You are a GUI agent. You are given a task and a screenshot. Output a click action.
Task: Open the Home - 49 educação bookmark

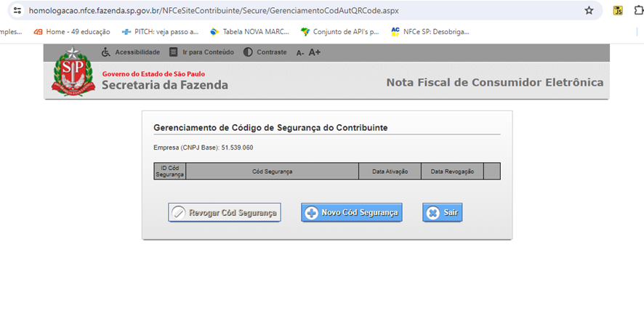72,32
